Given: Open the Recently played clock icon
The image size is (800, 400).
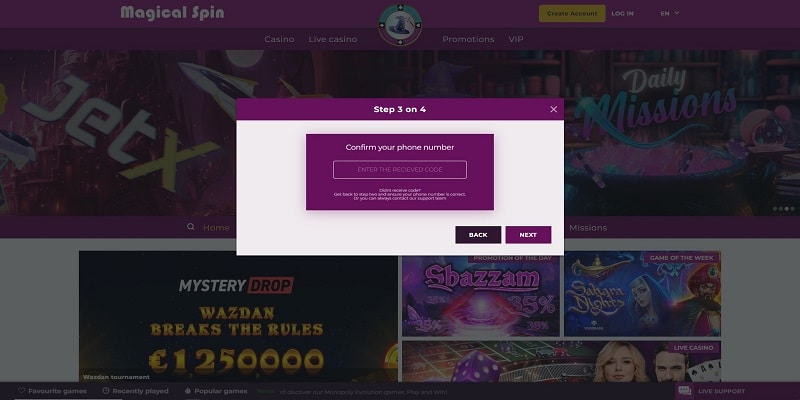Looking at the screenshot, I should [106, 391].
